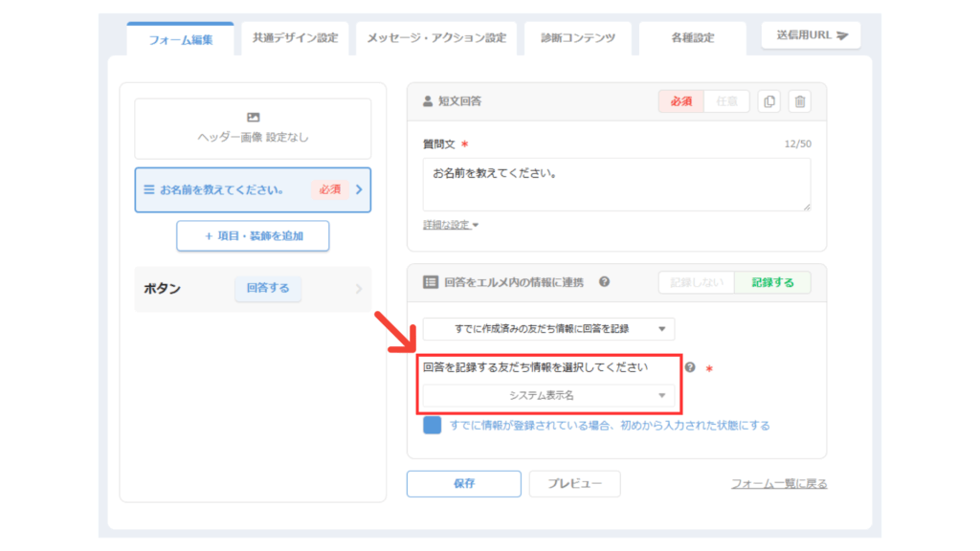This screenshot has width=980, height=551.
Task: Select the 記録しない toggle option
Action: tap(696, 282)
